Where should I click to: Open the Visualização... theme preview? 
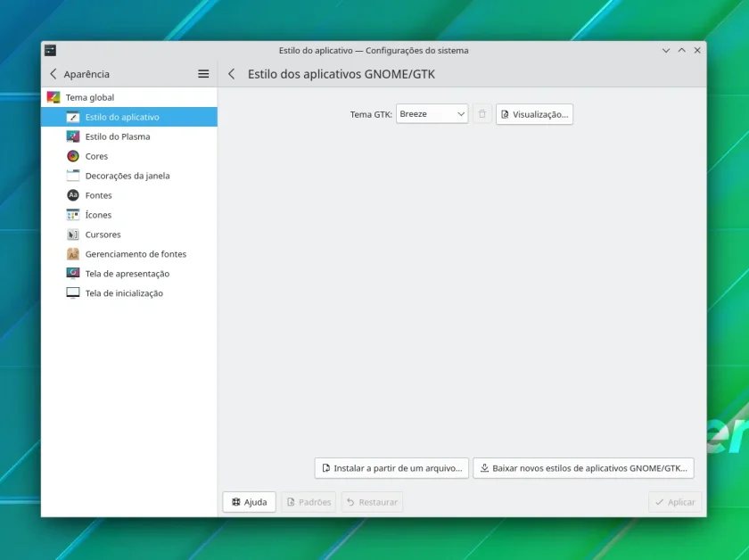click(534, 114)
